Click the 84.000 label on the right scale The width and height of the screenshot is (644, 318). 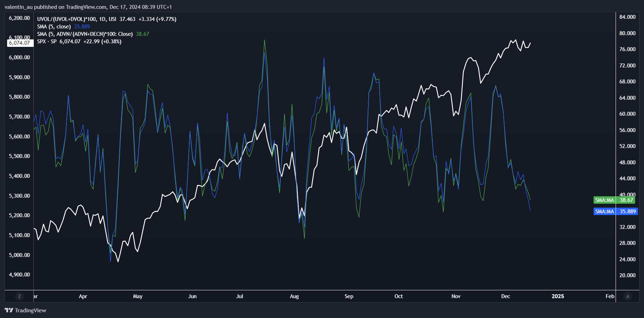point(627,17)
